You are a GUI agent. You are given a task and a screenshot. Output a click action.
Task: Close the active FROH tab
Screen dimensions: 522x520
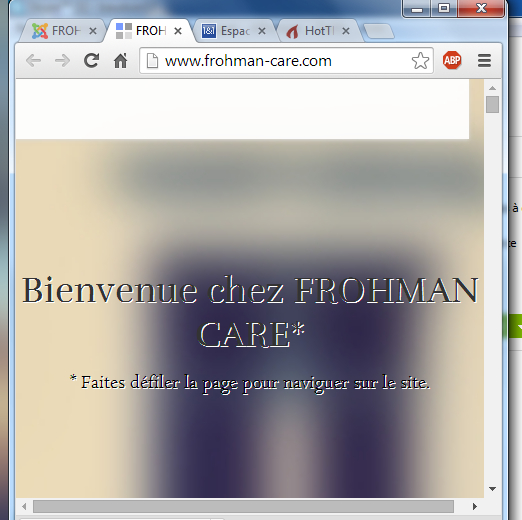178,31
